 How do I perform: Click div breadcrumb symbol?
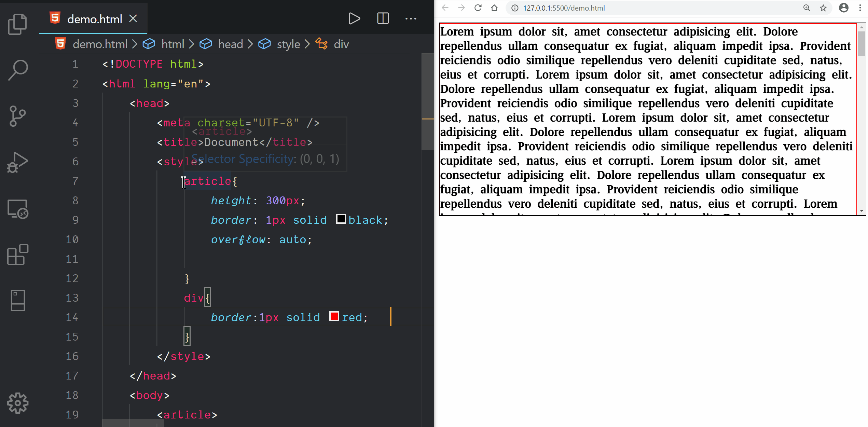(x=341, y=44)
